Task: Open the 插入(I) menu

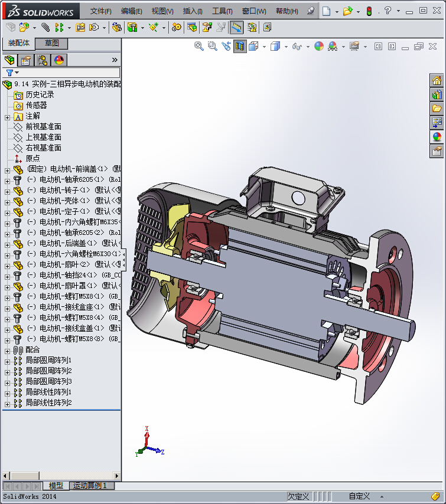Action: click(193, 11)
